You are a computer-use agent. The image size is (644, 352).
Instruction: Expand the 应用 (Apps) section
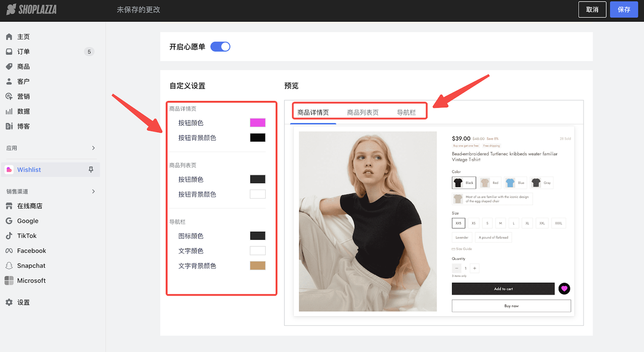tap(93, 148)
